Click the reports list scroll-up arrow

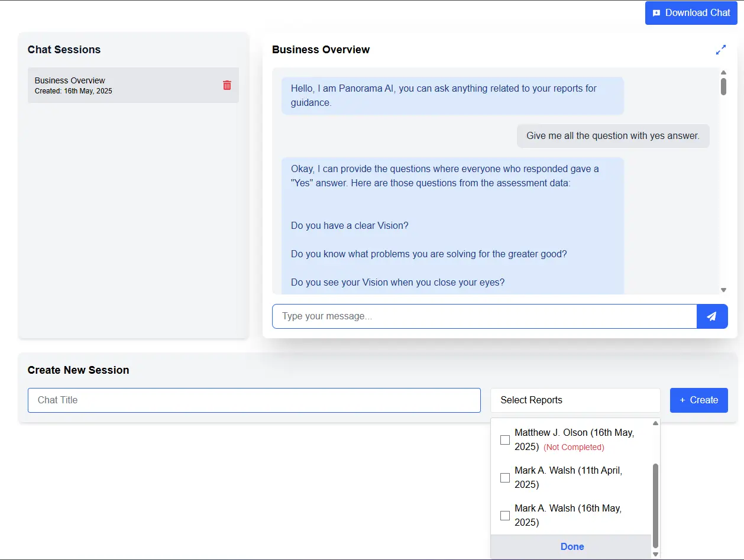click(x=655, y=422)
